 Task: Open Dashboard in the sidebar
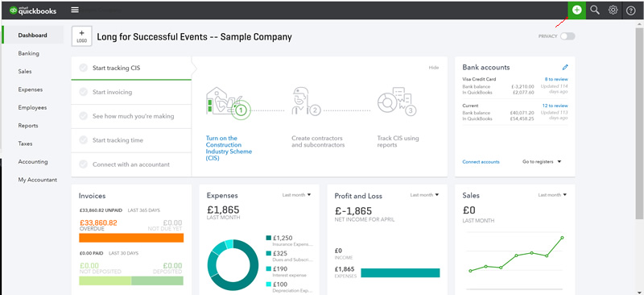pyautogui.click(x=32, y=35)
